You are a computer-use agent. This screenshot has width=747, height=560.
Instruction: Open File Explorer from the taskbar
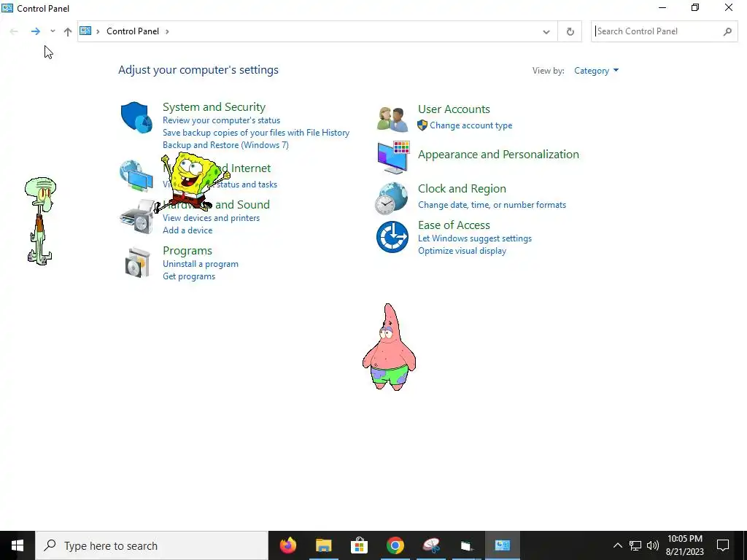tap(323, 545)
